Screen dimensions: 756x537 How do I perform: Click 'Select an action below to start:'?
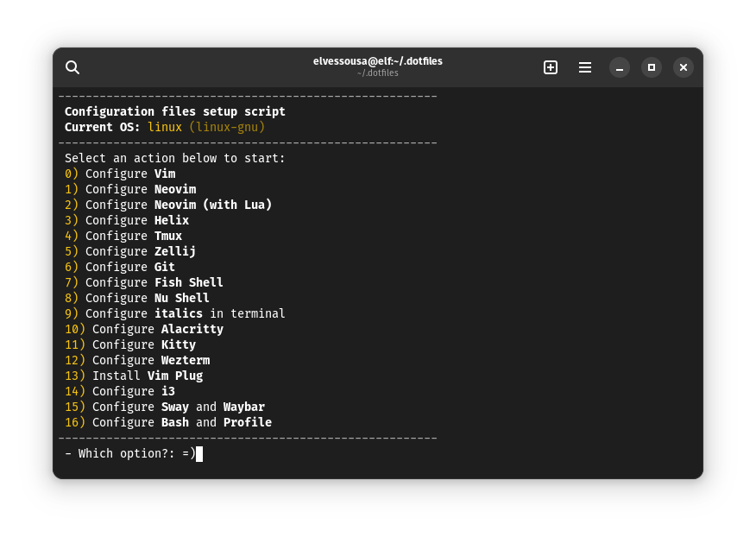coord(175,158)
